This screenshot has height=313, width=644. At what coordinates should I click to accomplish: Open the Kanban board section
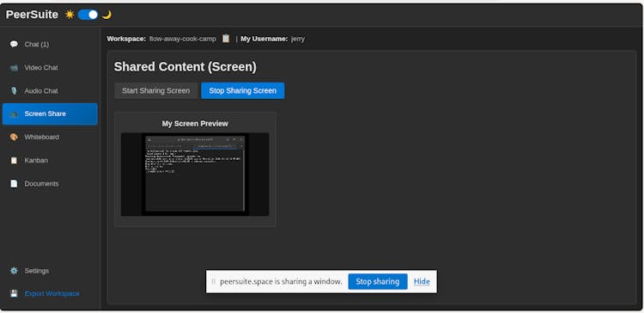[50, 161]
